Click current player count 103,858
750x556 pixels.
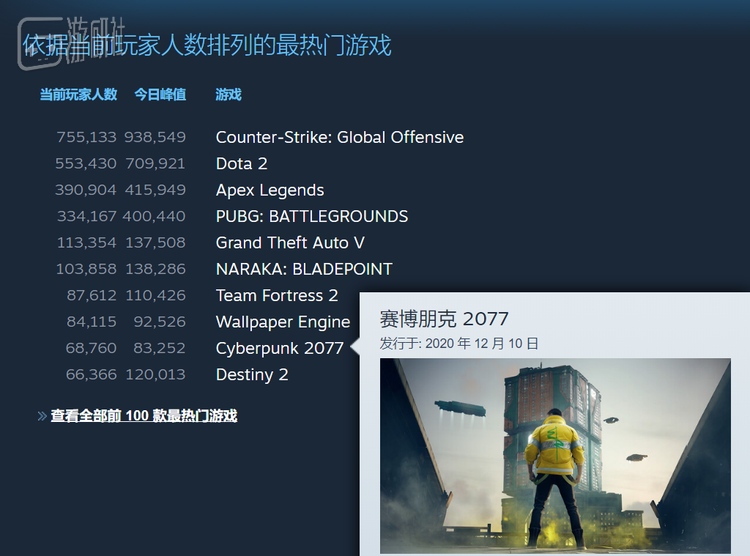point(86,269)
